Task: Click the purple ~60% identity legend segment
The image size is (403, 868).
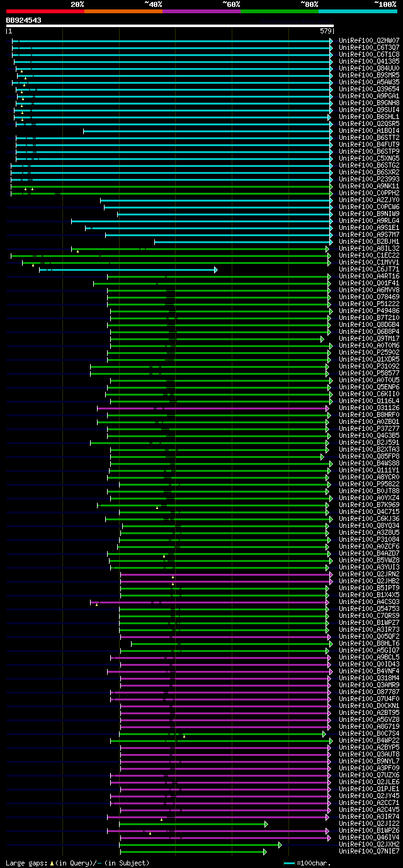Action: click(x=201, y=11)
